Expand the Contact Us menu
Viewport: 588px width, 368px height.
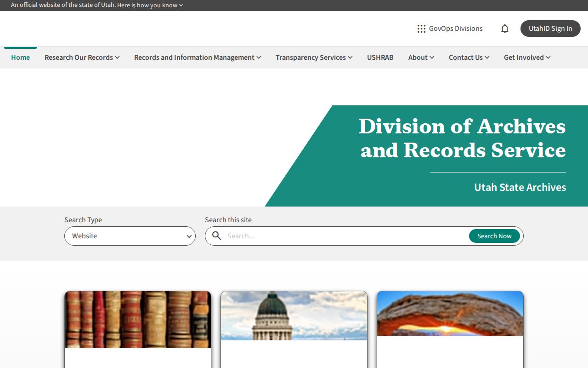pos(469,57)
